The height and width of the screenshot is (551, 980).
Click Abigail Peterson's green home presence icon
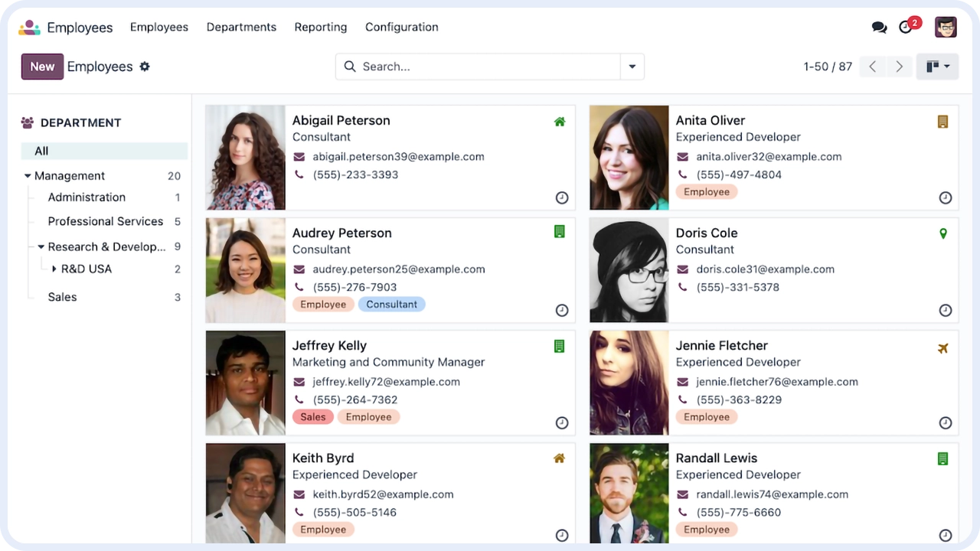[560, 122]
